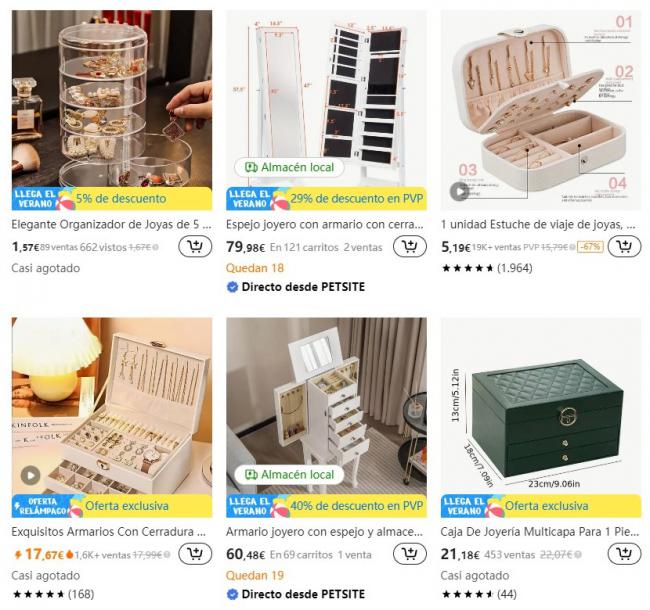Play video on Exquisitos Armarios product image
Screen dimensions: 650x610
[x=30, y=475]
